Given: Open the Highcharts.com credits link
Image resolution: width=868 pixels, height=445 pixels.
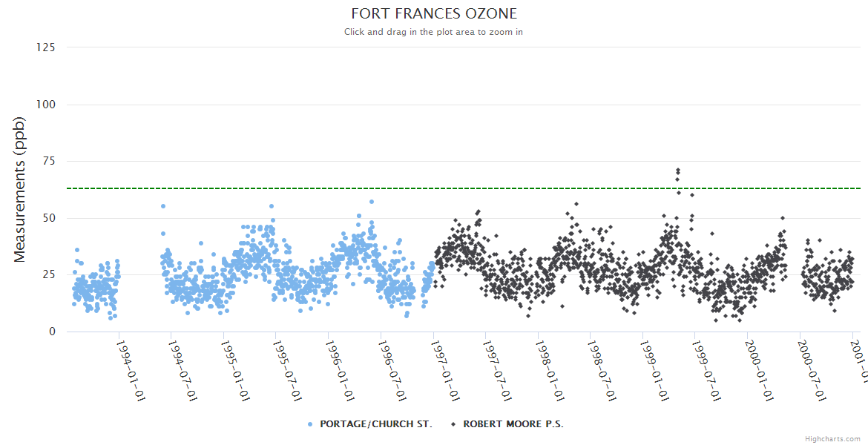Looking at the screenshot, I should click(x=832, y=439).
